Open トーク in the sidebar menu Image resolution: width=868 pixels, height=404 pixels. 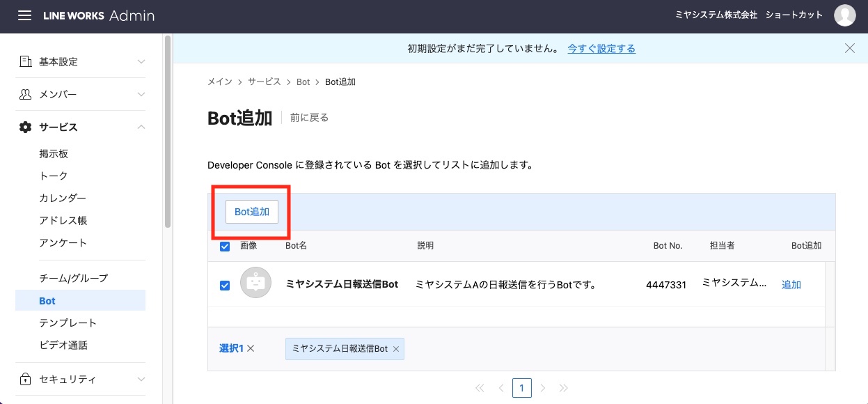point(54,176)
